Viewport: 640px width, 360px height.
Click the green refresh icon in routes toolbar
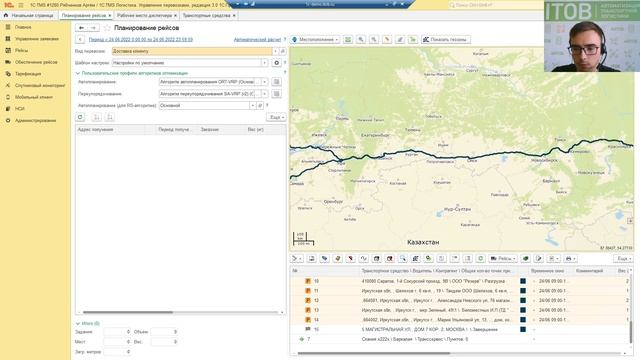point(480,258)
